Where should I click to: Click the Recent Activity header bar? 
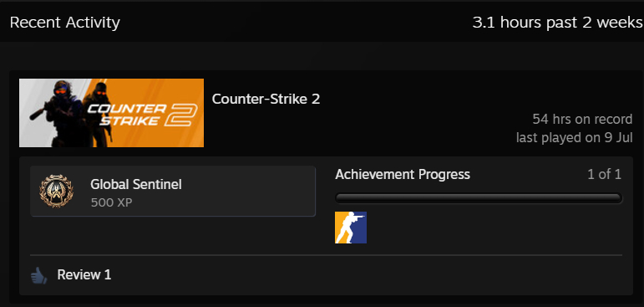point(322,23)
